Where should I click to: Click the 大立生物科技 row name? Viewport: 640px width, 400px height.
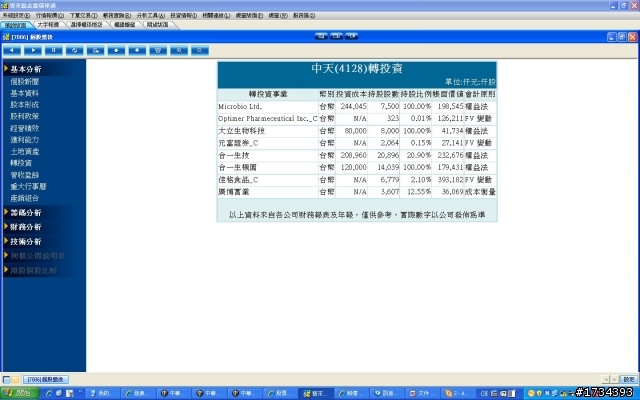[x=241, y=131]
